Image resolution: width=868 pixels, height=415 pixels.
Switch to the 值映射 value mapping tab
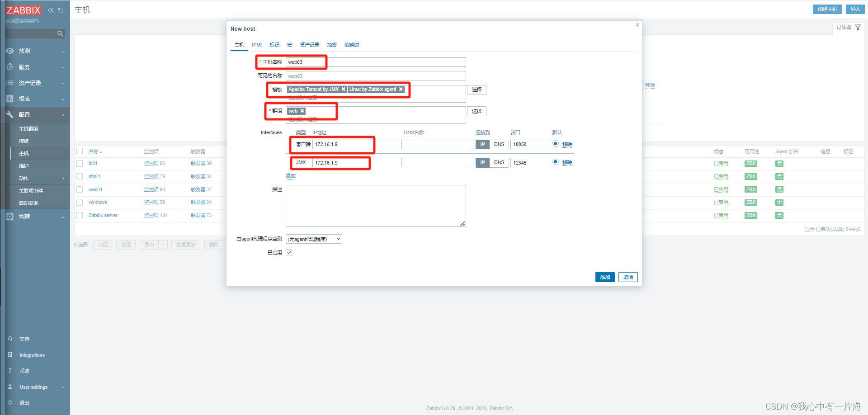pyautogui.click(x=352, y=45)
